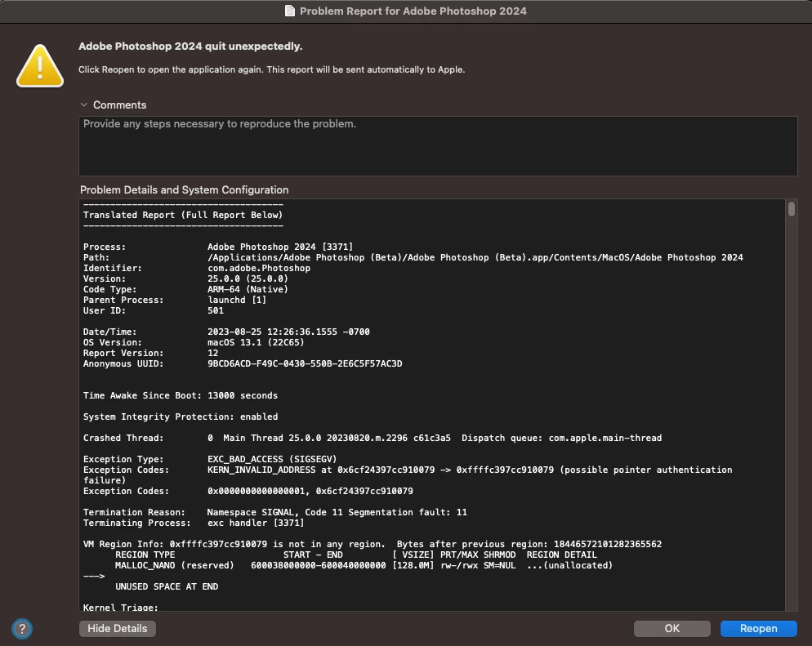Click the 'Translated Report (Full Report Below)' line
Image resolution: width=812 pixels, height=646 pixels.
click(x=183, y=215)
